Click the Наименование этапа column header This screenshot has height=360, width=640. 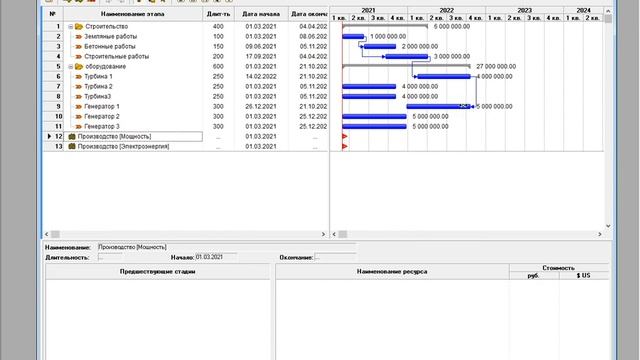click(133, 14)
